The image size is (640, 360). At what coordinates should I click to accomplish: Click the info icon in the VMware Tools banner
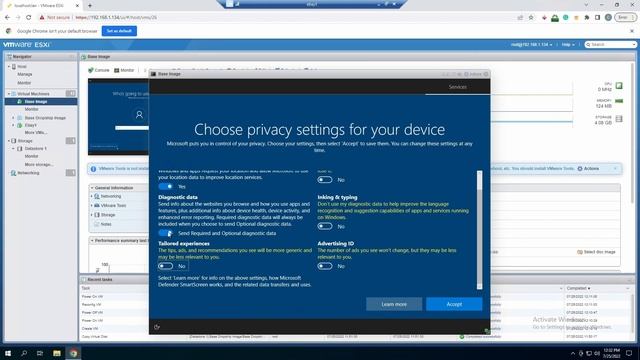pyautogui.click(x=93, y=169)
